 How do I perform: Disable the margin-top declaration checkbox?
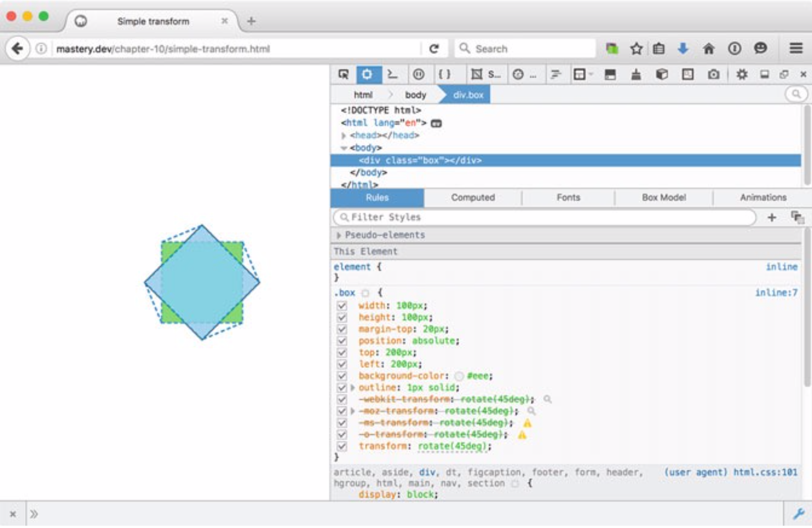pyautogui.click(x=342, y=329)
